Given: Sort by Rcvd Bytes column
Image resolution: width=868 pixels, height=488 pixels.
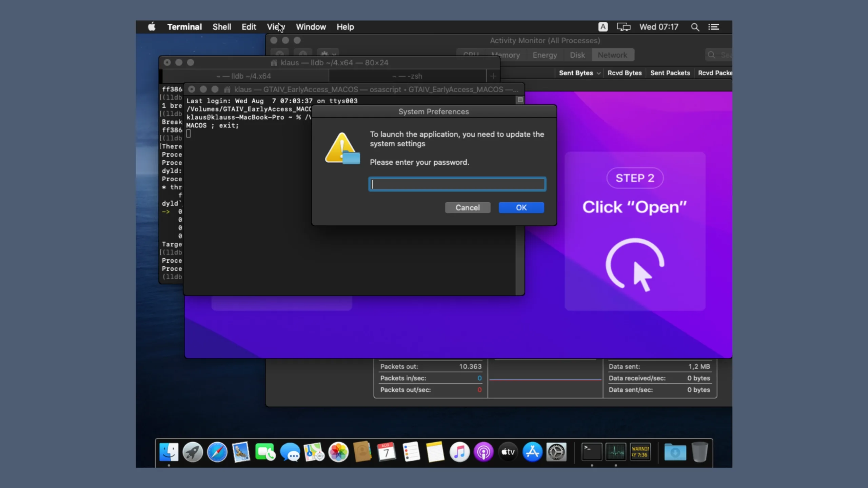Looking at the screenshot, I should (625, 73).
